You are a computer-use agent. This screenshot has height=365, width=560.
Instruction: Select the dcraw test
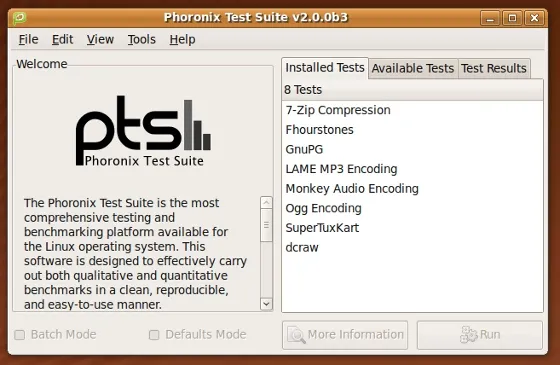412,248
